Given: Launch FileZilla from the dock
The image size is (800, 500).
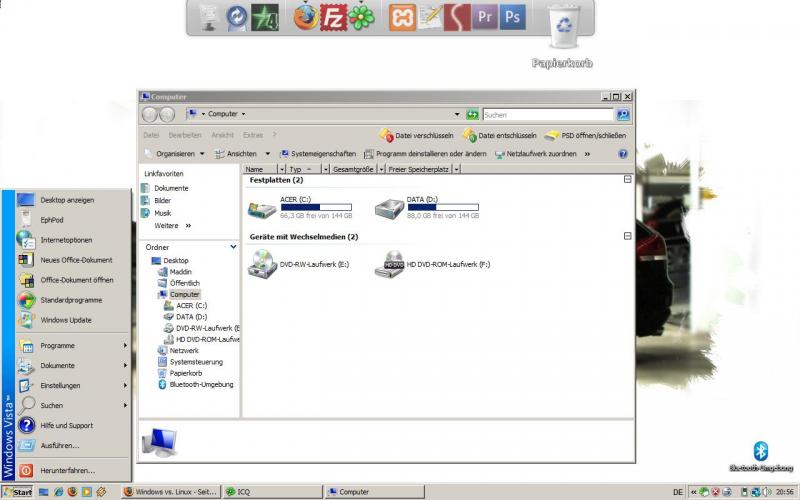Looking at the screenshot, I should click(x=335, y=17).
